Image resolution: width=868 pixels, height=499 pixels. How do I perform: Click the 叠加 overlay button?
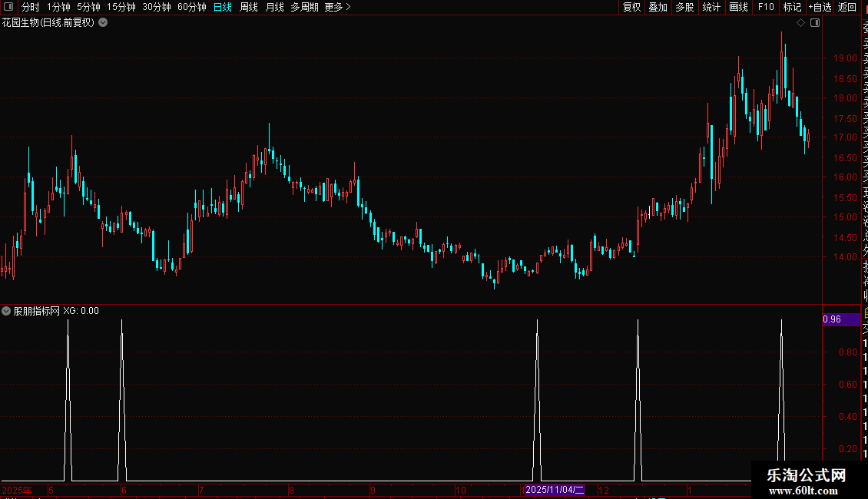(x=658, y=7)
